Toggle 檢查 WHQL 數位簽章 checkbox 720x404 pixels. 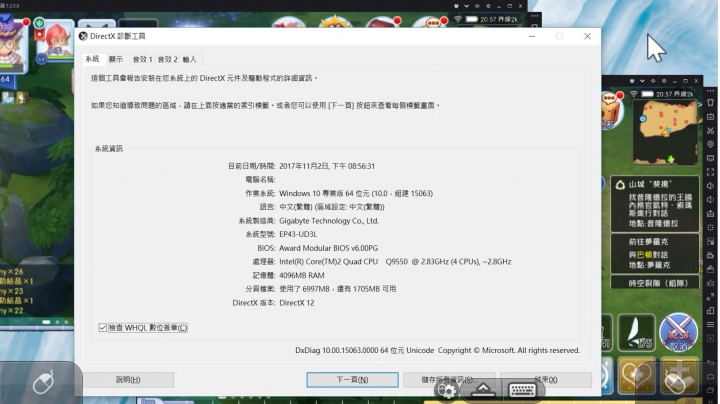click(x=103, y=327)
